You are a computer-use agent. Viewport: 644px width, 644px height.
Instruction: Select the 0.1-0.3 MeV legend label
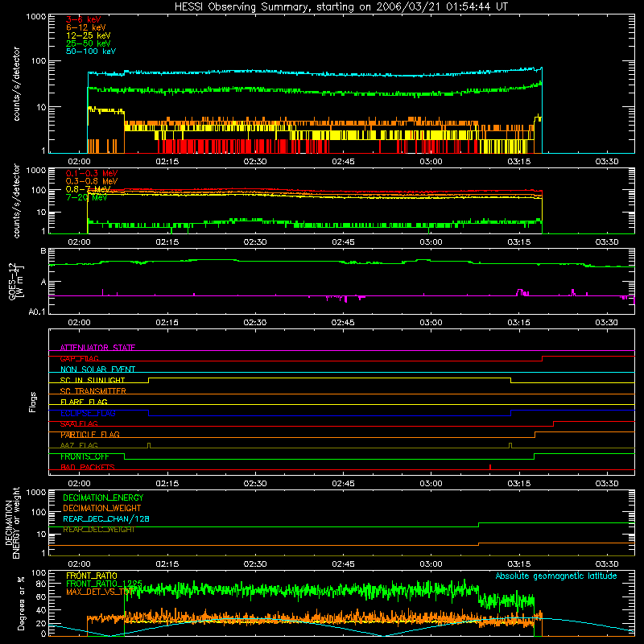coord(92,173)
